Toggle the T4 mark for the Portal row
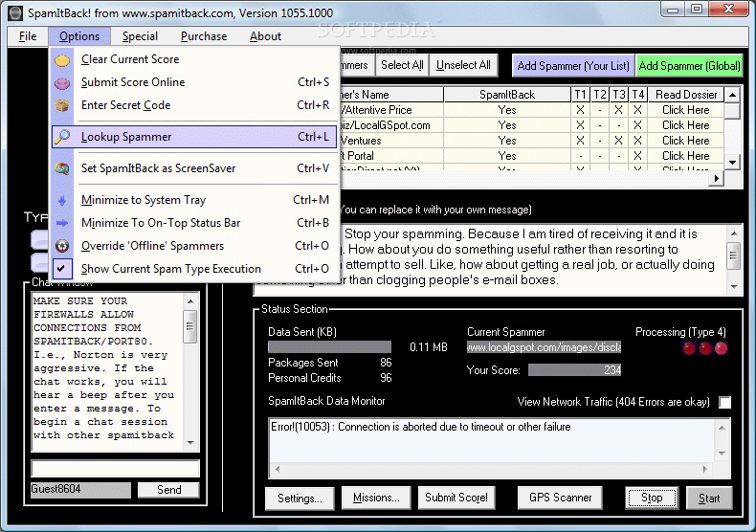Screen dimensions: 756x532 pos(637,156)
